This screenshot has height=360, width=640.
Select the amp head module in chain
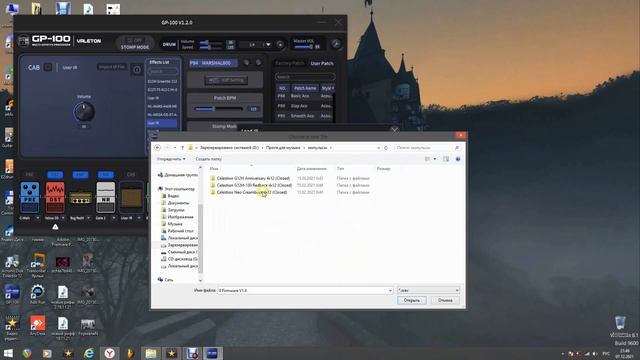tap(80, 198)
